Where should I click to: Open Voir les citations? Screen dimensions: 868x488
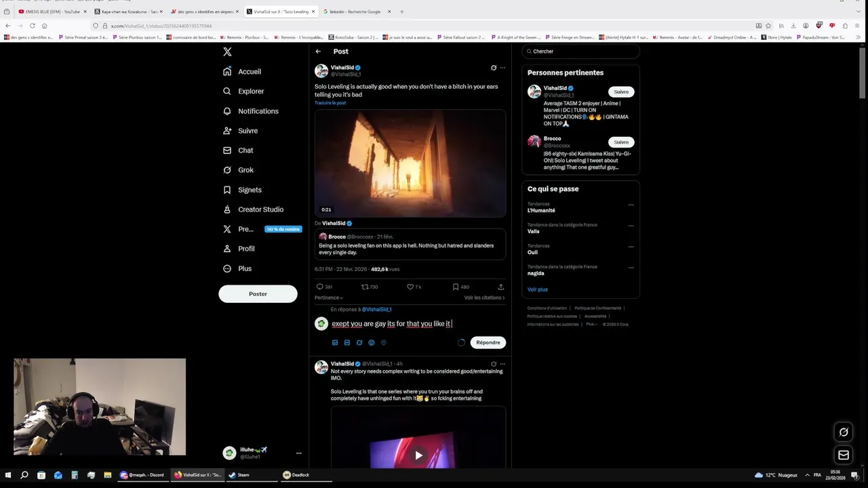point(484,298)
